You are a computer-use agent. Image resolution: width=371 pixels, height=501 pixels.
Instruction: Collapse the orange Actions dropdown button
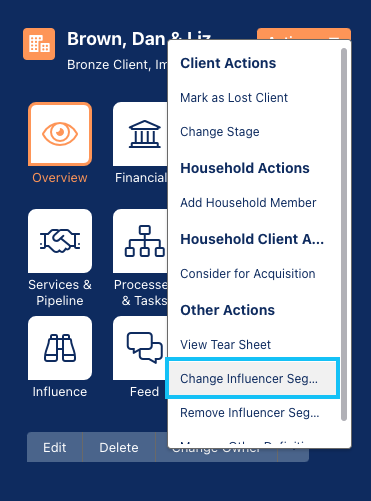pos(304,34)
